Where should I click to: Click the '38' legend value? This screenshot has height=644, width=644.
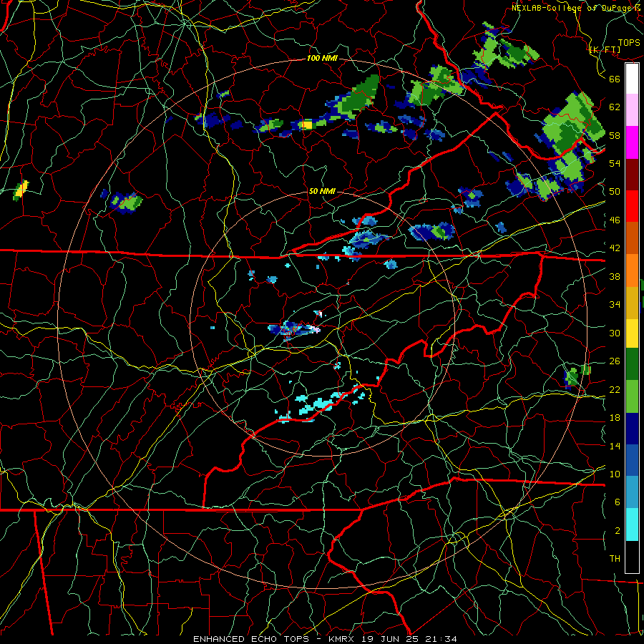615,276
